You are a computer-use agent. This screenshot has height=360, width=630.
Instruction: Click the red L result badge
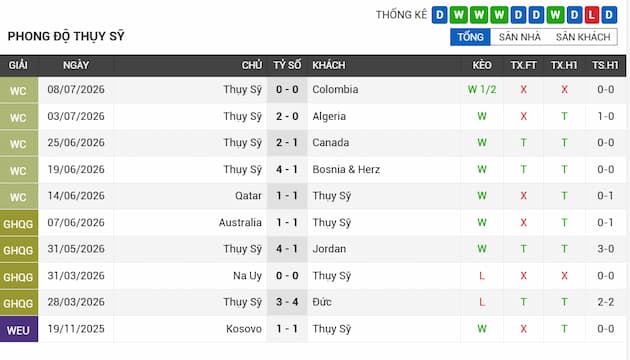coord(591,15)
